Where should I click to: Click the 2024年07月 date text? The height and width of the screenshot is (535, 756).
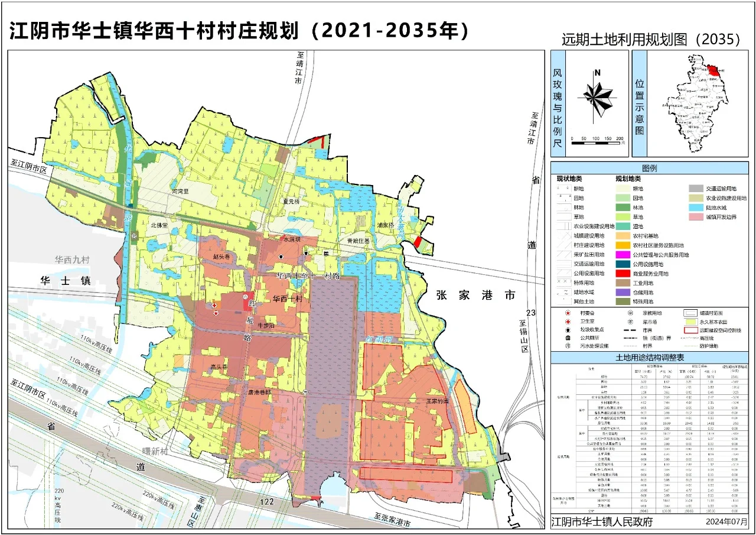click(726, 523)
